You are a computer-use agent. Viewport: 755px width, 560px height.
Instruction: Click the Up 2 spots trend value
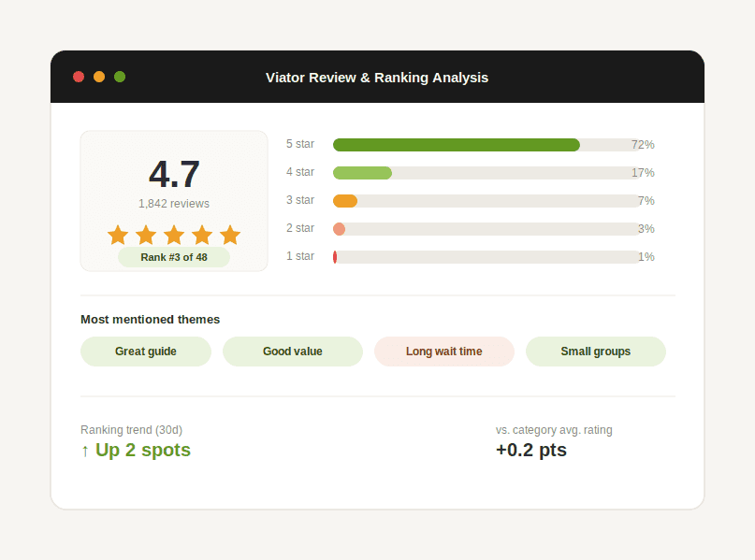tap(143, 451)
